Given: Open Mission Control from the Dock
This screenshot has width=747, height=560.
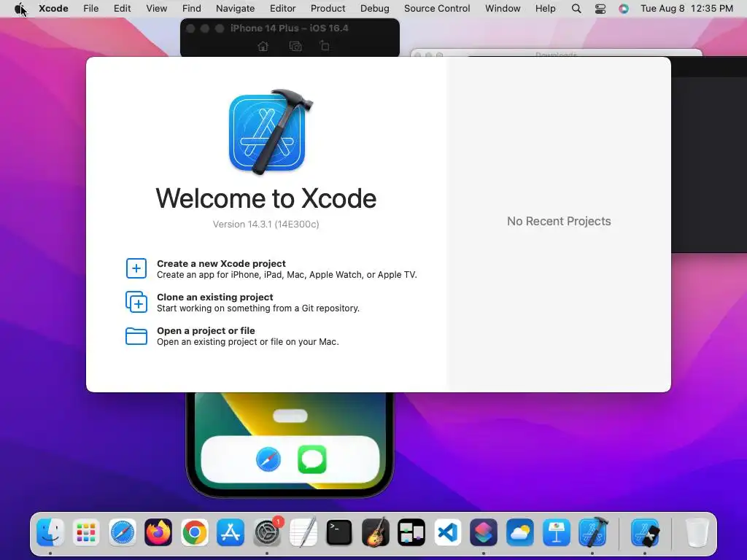Looking at the screenshot, I should [x=411, y=532].
